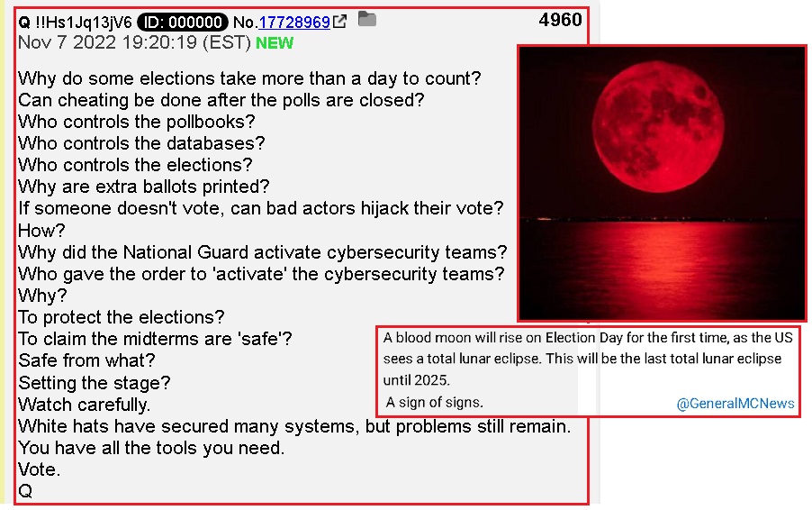Click the blood moon caption text box
Viewport: 812px width, 510px height.
588,370
